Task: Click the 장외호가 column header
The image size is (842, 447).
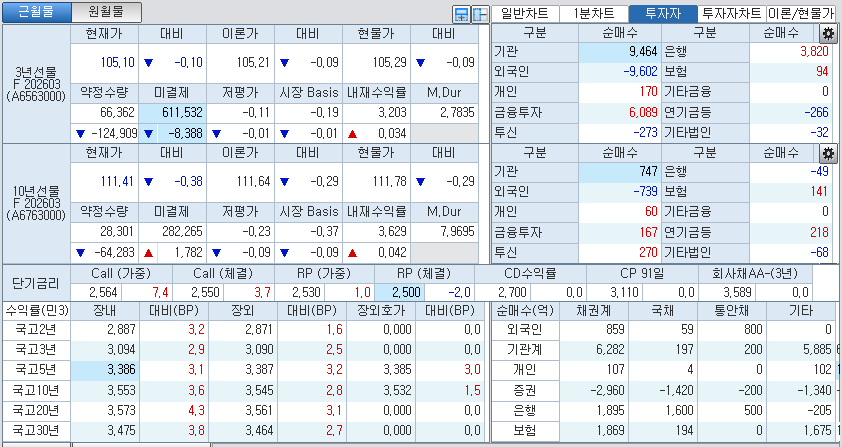Action: click(x=381, y=311)
